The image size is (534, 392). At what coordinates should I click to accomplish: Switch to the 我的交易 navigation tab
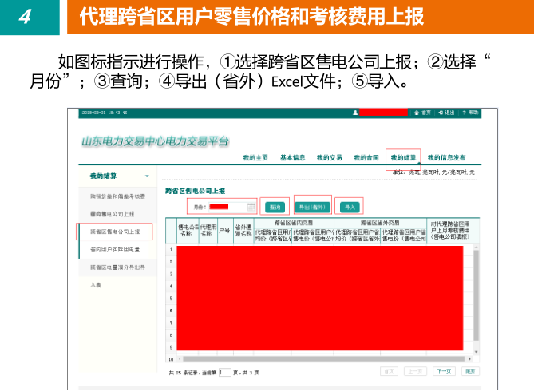[329, 157]
